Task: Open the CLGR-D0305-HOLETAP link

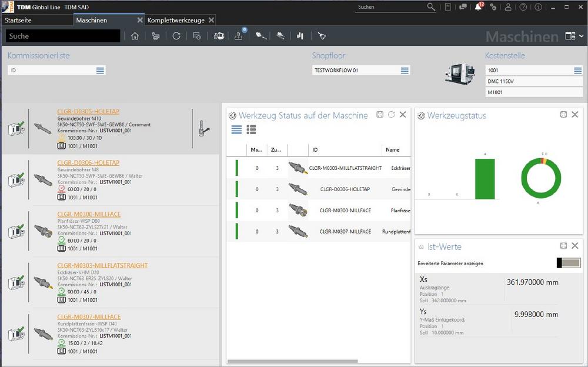Action: (88, 111)
